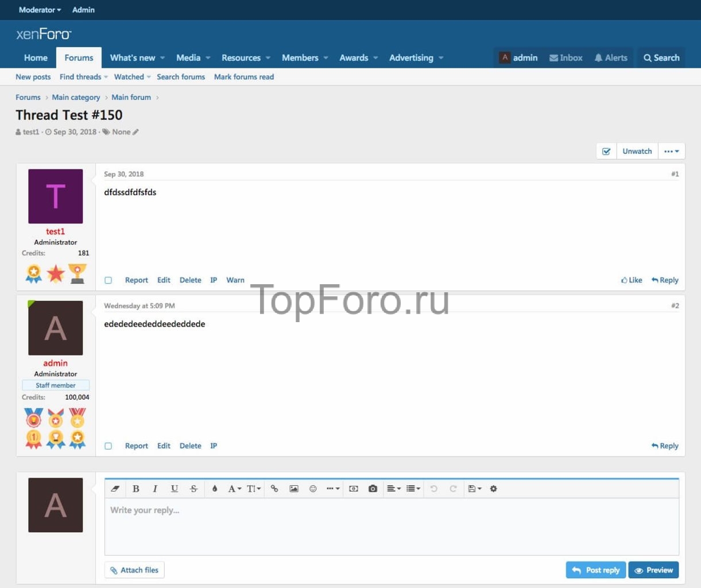Click the italic formatting icon
The height and width of the screenshot is (588, 701).
coord(155,489)
